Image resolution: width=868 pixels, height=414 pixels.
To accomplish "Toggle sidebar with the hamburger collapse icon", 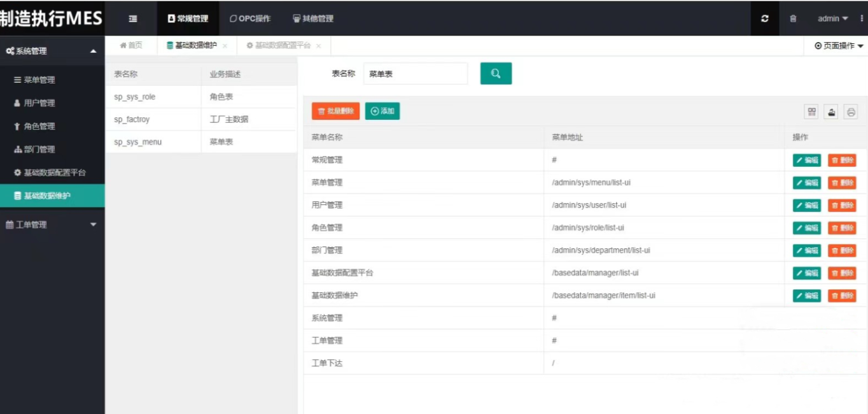I will [133, 18].
